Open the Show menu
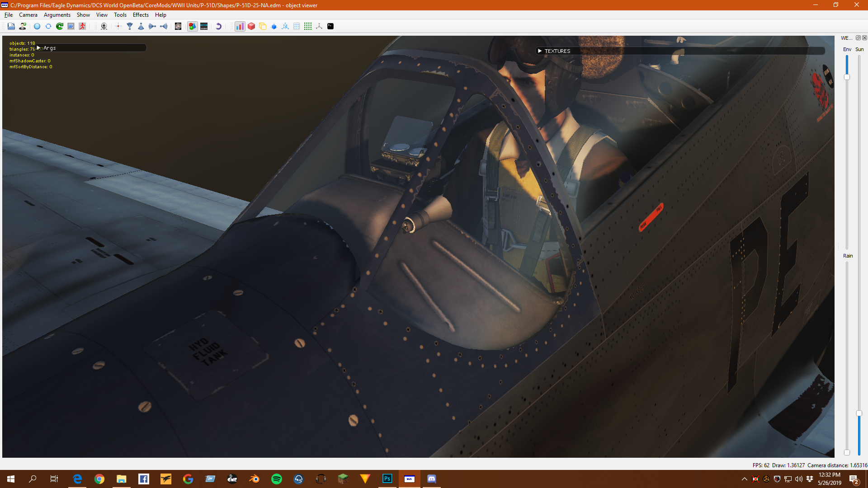This screenshot has height=488, width=868. tap(83, 15)
